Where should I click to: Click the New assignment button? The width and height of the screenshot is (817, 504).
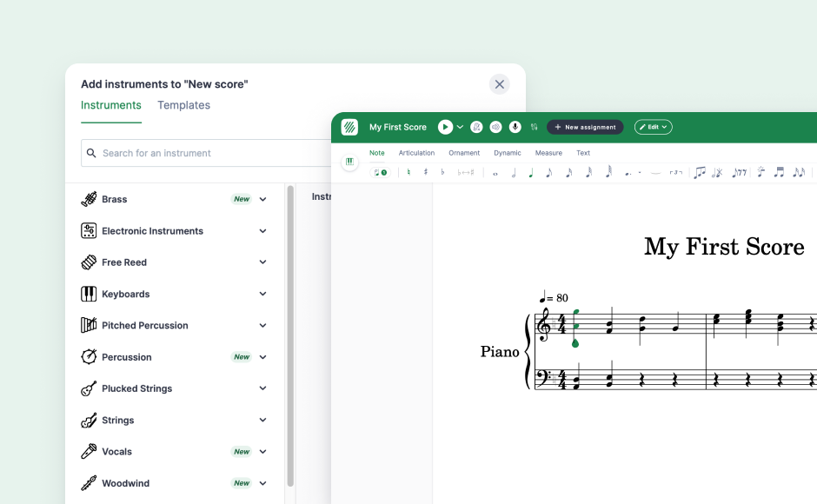[x=585, y=127]
